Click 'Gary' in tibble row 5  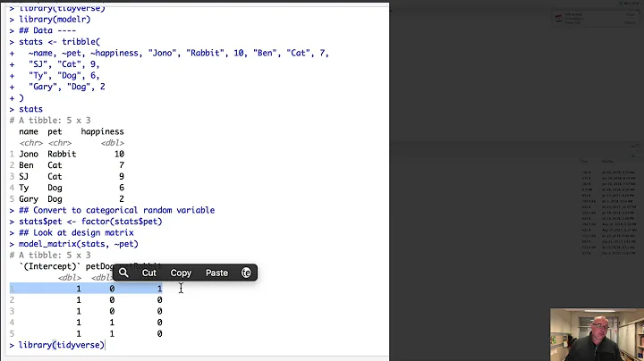29,199
